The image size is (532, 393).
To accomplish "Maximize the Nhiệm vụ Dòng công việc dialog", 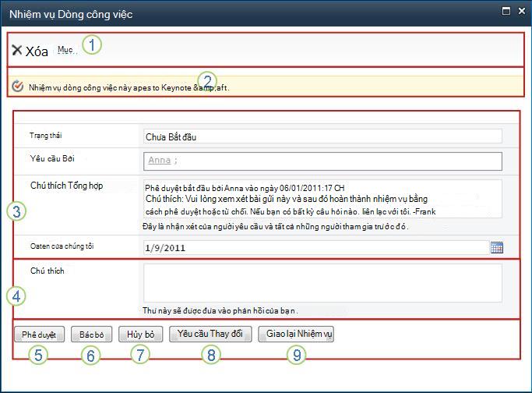I will tap(506, 11).
